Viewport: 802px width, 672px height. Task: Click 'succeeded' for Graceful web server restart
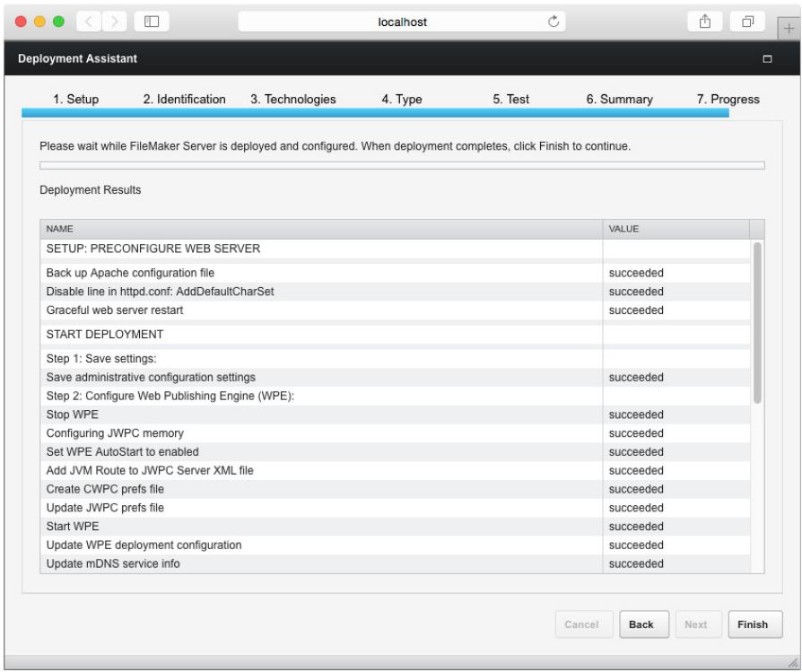pos(636,310)
